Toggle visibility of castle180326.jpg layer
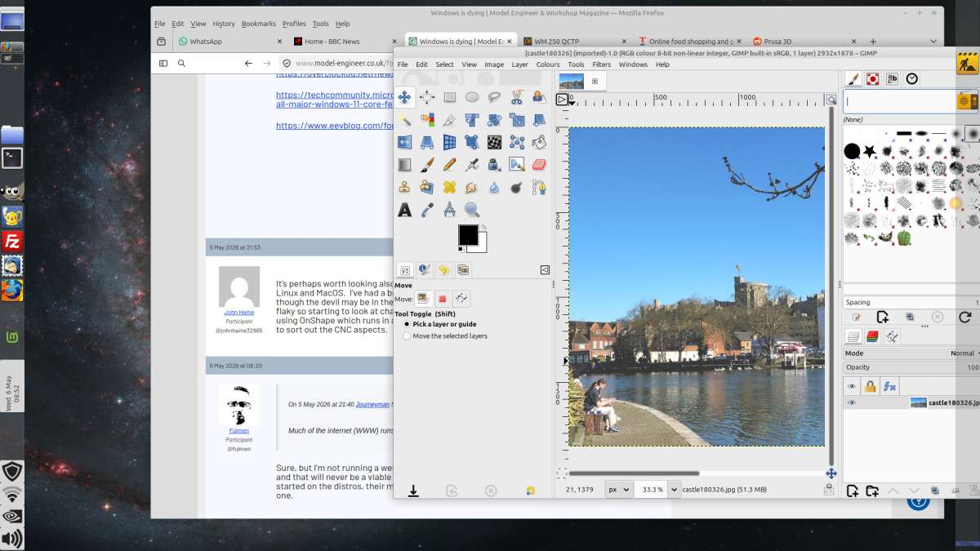Image resolution: width=980 pixels, height=551 pixels. point(852,402)
